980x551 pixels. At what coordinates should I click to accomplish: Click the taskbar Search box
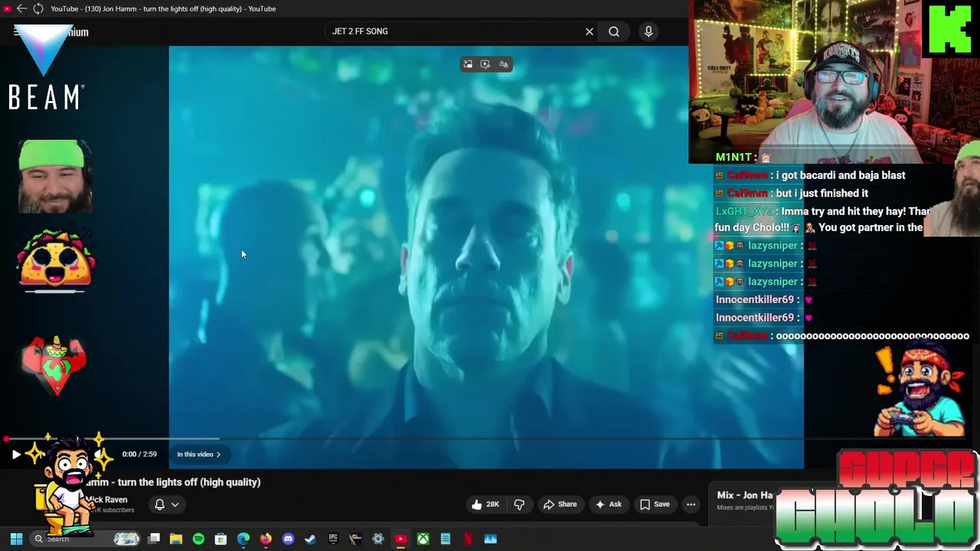[86, 539]
